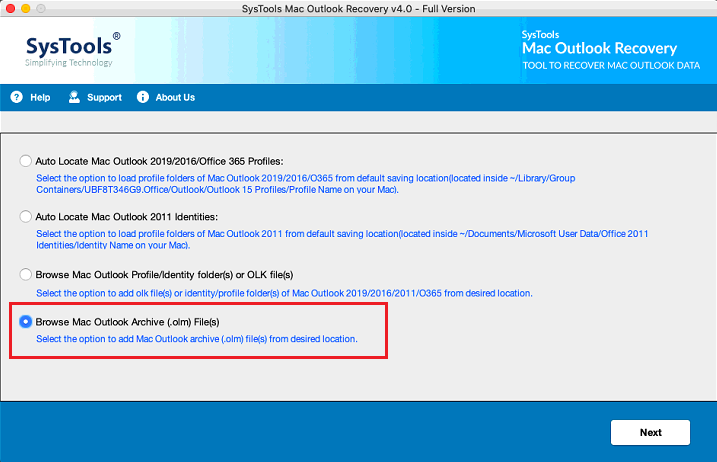Click the 'Auto Locate Mac Outlook 2011 Identities' label
This screenshot has width=717, height=462.
tap(127, 217)
